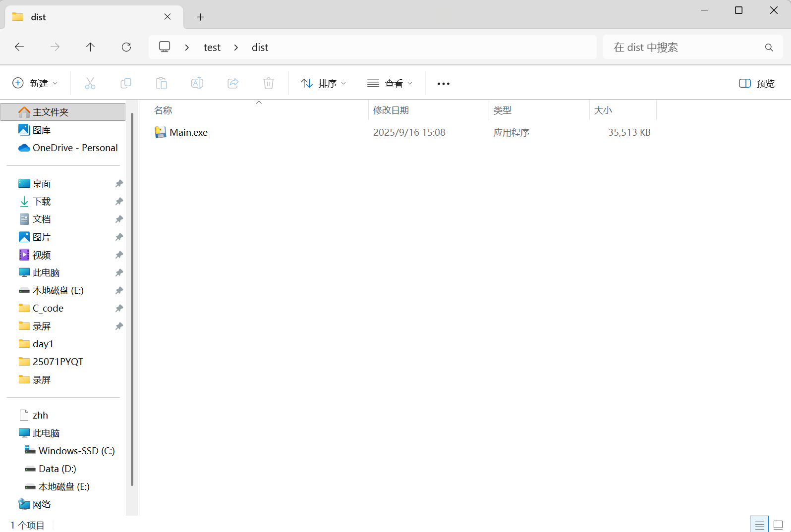The width and height of the screenshot is (791, 532).
Task: Click the computer icon in the address bar
Action: coord(165,47)
